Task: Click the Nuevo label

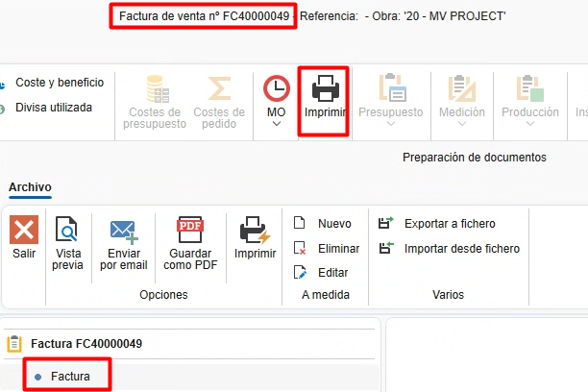Action: click(x=334, y=224)
